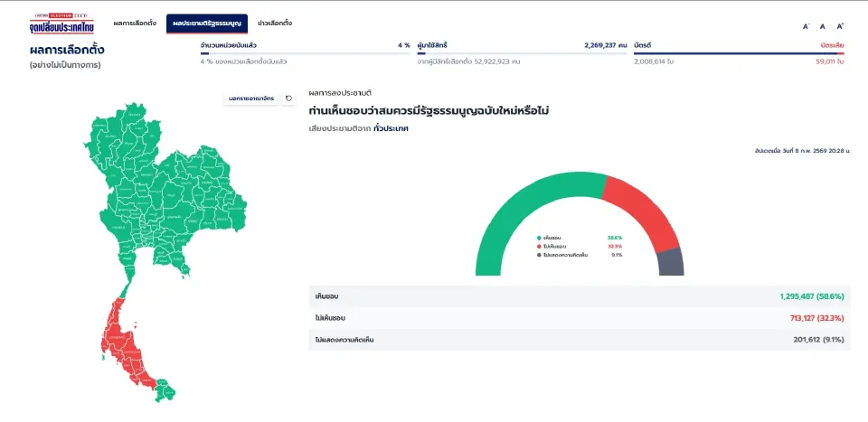Click the red ไม่เห็นชอบ arc on gauge
This screenshot has height=422, width=868.
pyautogui.click(x=645, y=211)
